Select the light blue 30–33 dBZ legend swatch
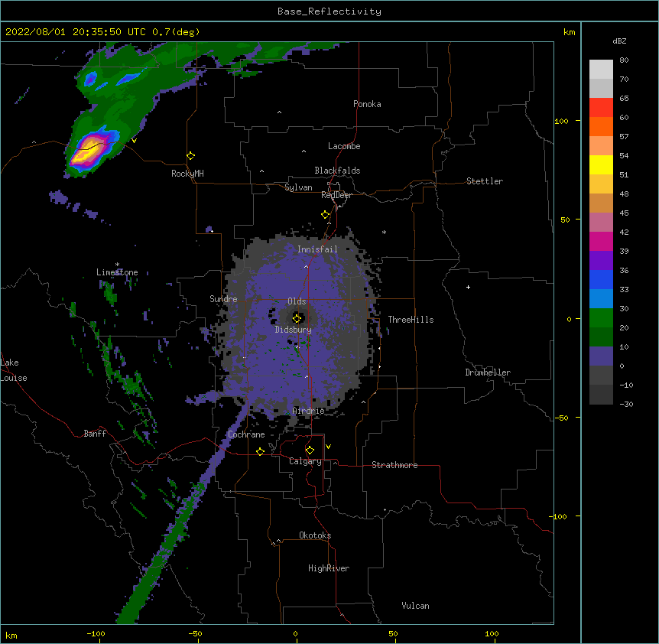The width and height of the screenshot is (659, 644). click(x=601, y=299)
